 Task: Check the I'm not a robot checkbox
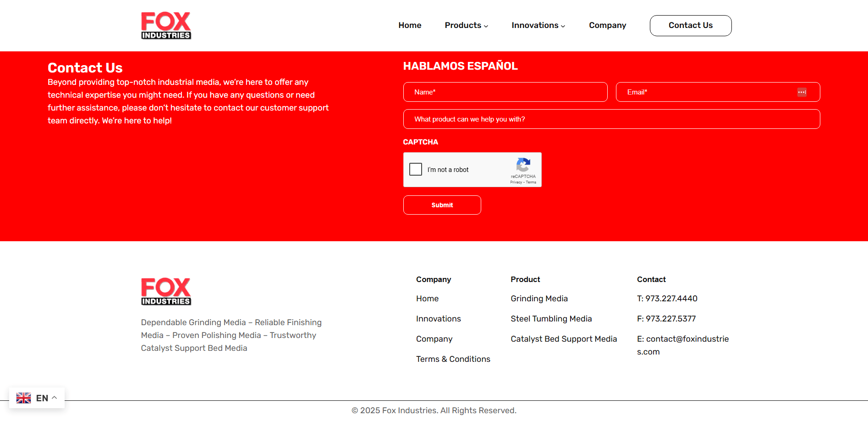click(x=416, y=170)
